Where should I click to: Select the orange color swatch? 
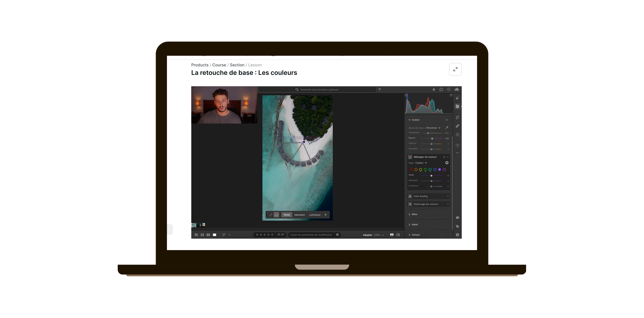tap(416, 170)
